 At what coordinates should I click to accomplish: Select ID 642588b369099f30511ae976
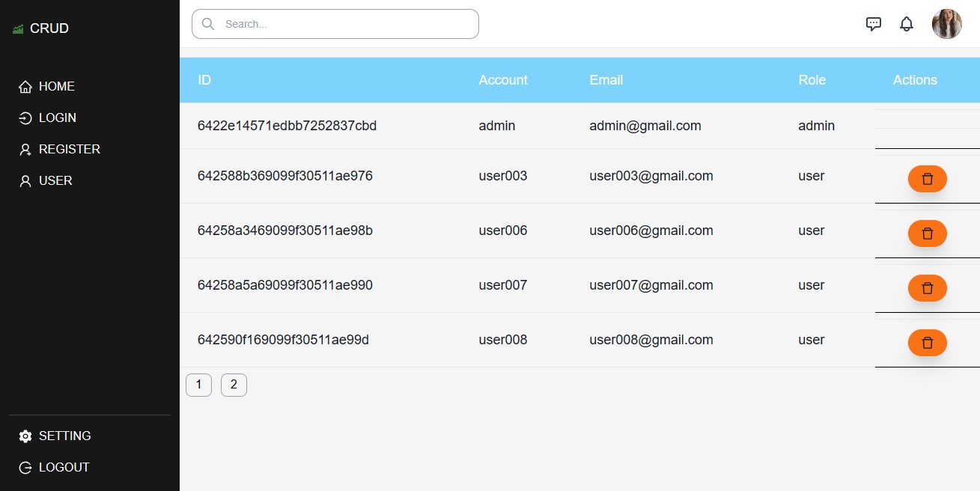[x=285, y=176]
